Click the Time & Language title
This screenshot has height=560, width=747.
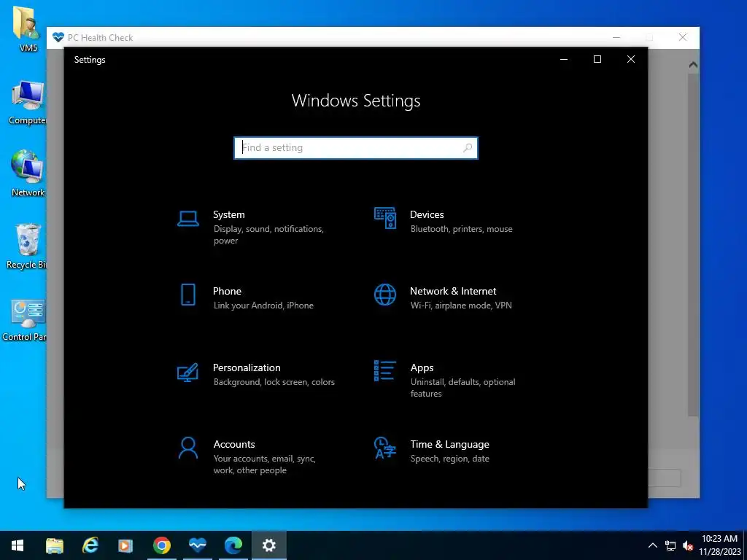pyautogui.click(x=449, y=444)
